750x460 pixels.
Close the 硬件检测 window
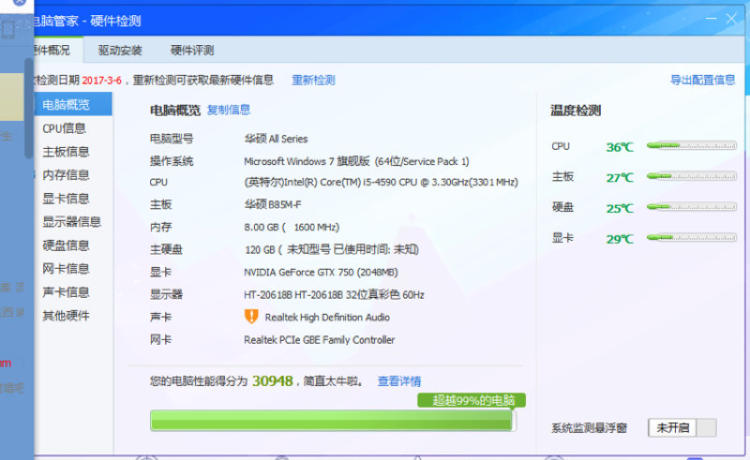point(731,19)
